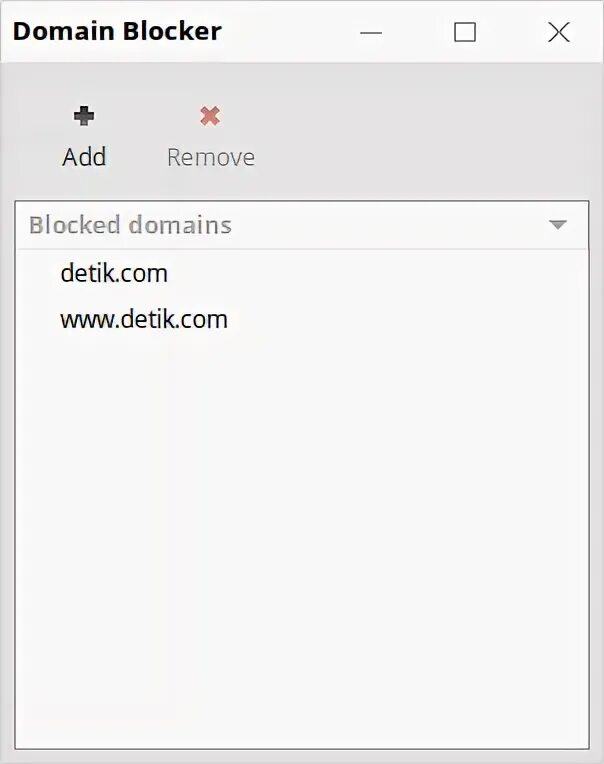Click the far right end of the www.detik.com row

(560, 320)
